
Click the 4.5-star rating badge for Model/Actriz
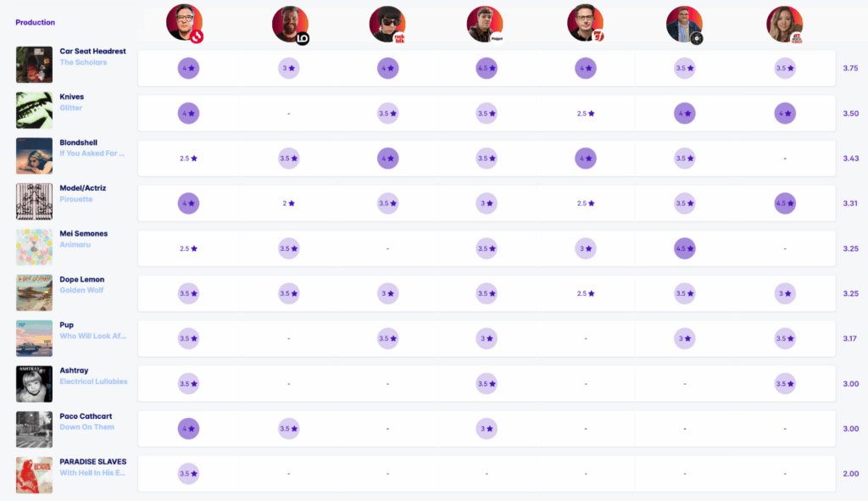(x=784, y=203)
